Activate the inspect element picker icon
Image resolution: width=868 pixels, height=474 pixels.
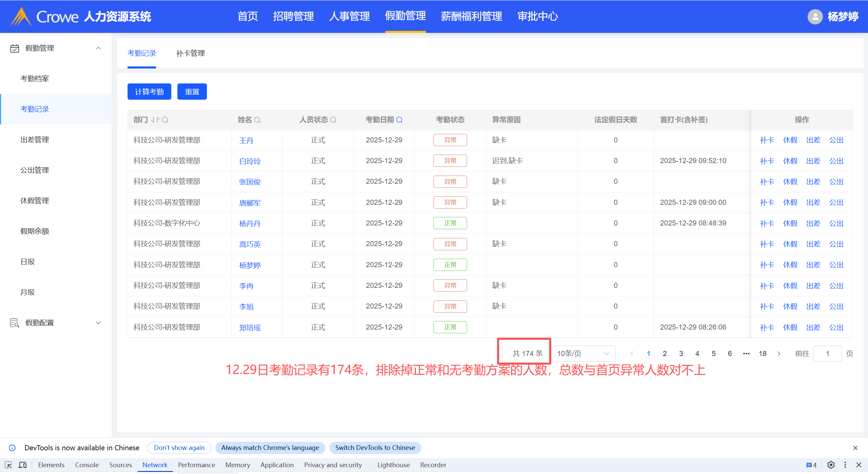8,465
